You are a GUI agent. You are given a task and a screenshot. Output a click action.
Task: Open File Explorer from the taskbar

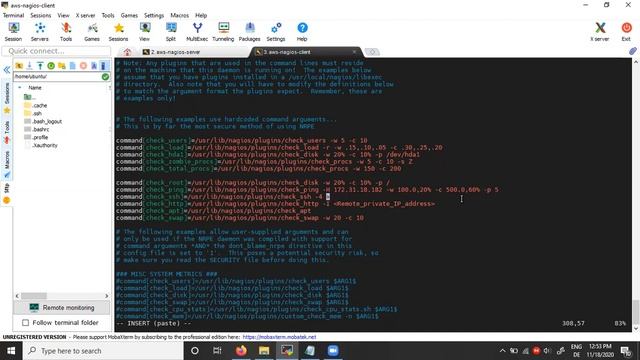(264, 351)
